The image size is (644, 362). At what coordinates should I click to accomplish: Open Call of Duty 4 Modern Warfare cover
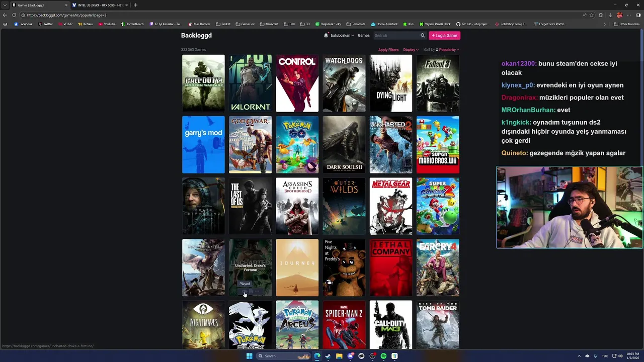(x=203, y=83)
